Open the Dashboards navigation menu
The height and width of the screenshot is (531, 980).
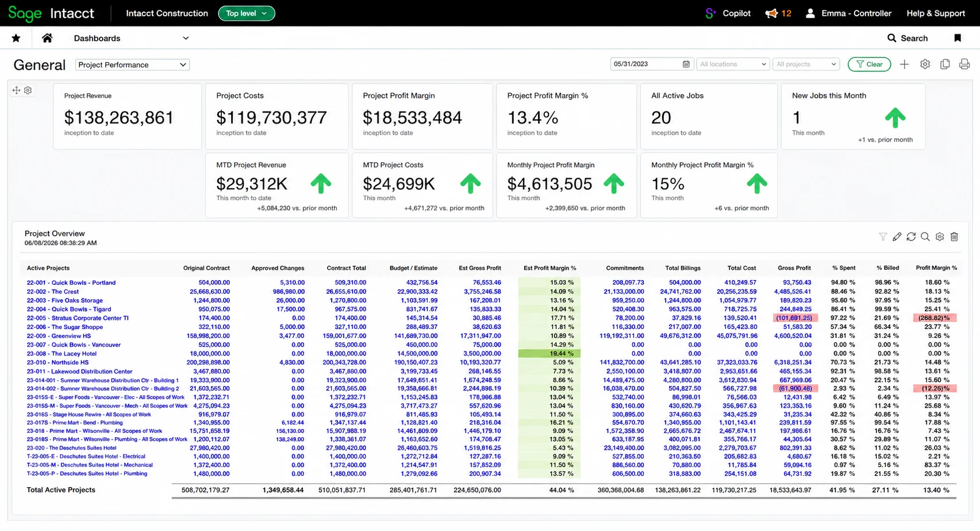click(131, 38)
